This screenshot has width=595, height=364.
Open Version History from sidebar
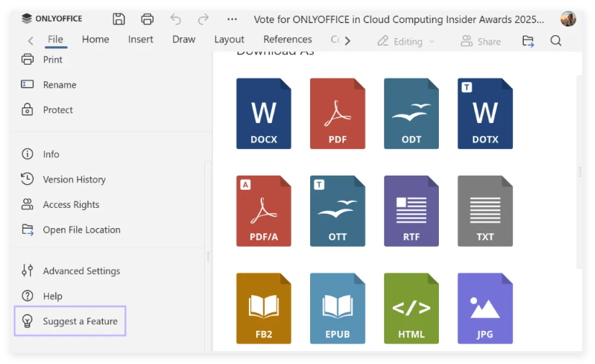(x=73, y=179)
